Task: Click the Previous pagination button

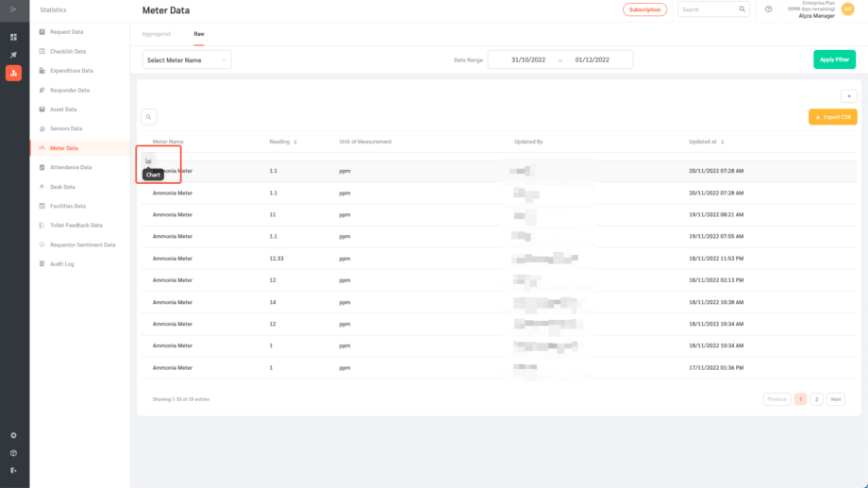Action: [776, 399]
